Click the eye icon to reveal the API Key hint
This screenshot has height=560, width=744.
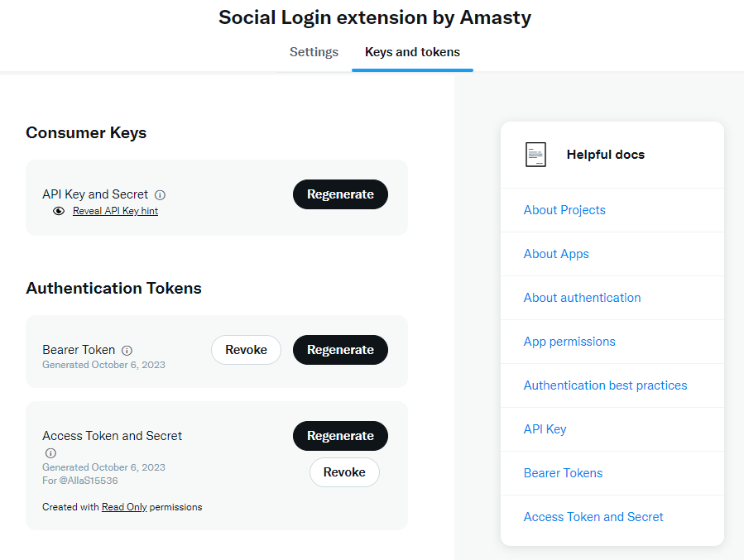pyautogui.click(x=59, y=211)
